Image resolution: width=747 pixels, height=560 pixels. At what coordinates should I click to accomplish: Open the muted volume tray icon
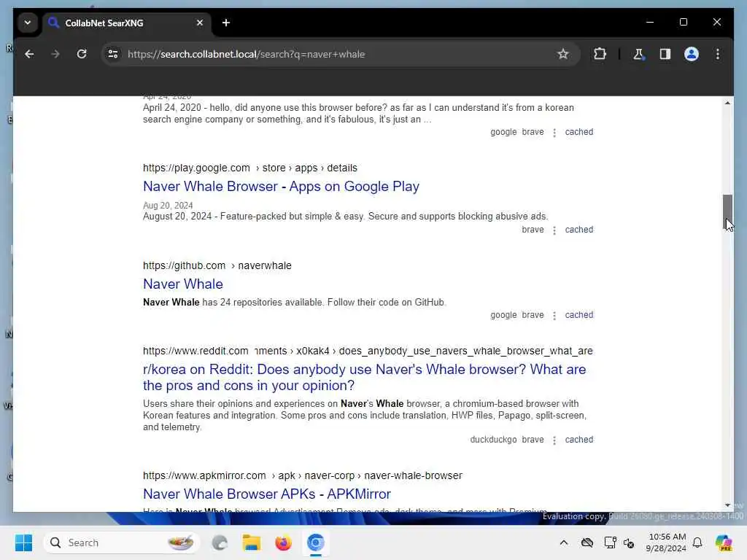(x=629, y=542)
